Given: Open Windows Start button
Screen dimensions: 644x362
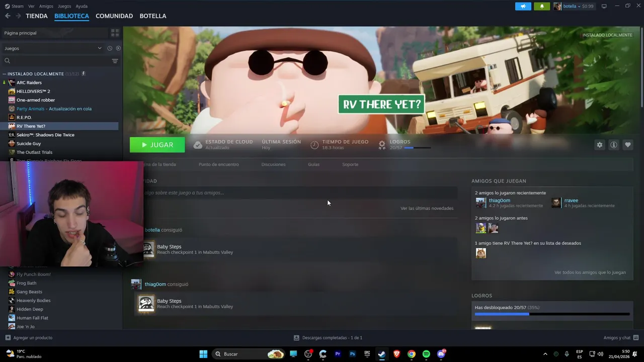Looking at the screenshot, I should [203, 354].
